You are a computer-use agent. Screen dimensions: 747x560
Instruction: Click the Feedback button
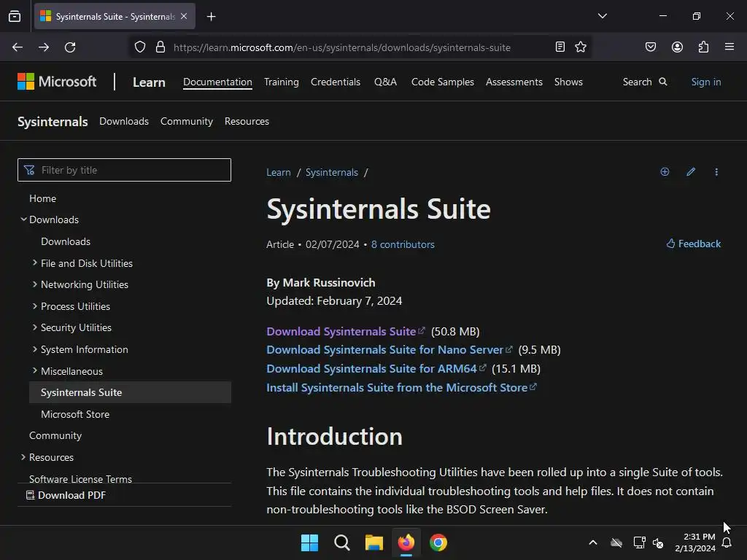pyautogui.click(x=694, y=244)
